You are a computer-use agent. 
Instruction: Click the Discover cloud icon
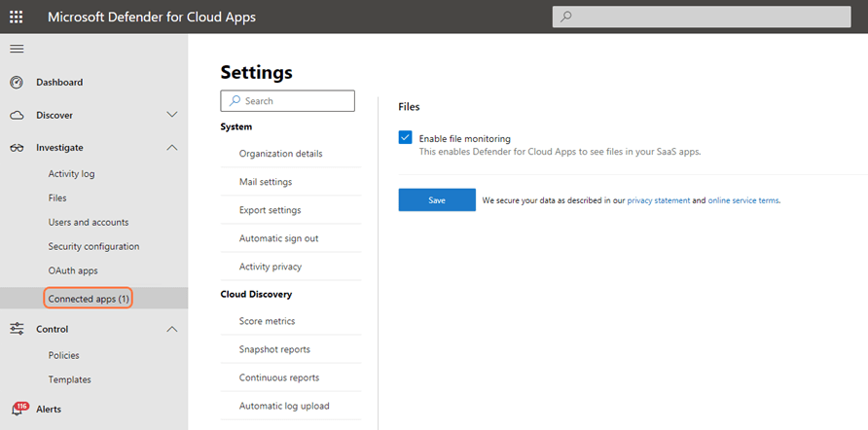pos(17,115)
